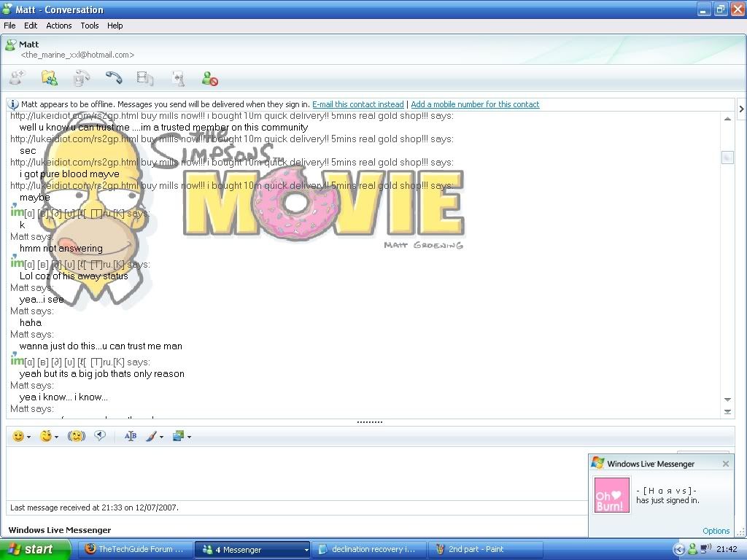747x560 pixels.
Task: Click the invite someone to conversation icon
Action: pyautogui.click(x=18, y=78)
